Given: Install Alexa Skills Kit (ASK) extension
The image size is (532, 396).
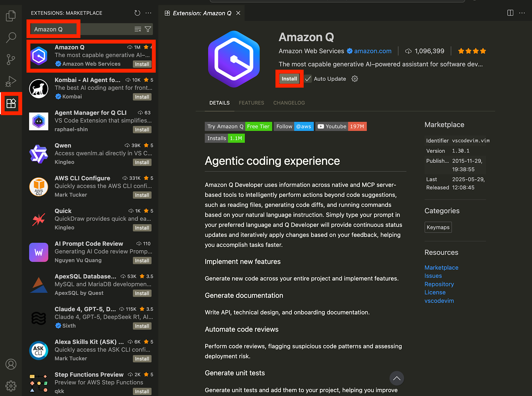Looking at the screenshot, I should [x=142, y=359].
